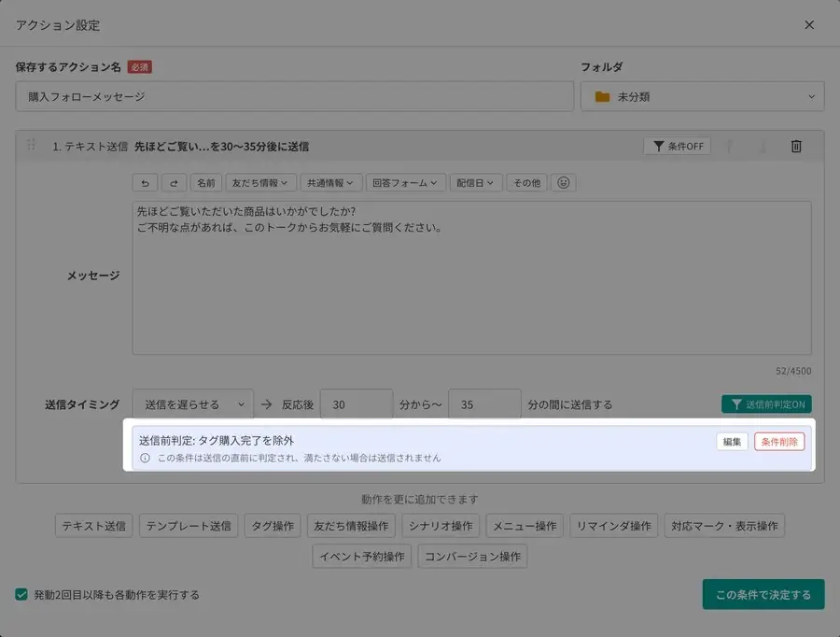Image resolution: width=840 pixels, height=637 pixels.
Task: Grab the drag handle of action 1
Action: [x=31, y=145]
